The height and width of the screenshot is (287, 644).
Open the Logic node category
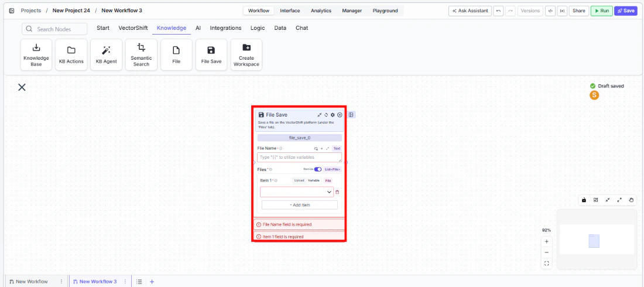[x=258, y=28]
